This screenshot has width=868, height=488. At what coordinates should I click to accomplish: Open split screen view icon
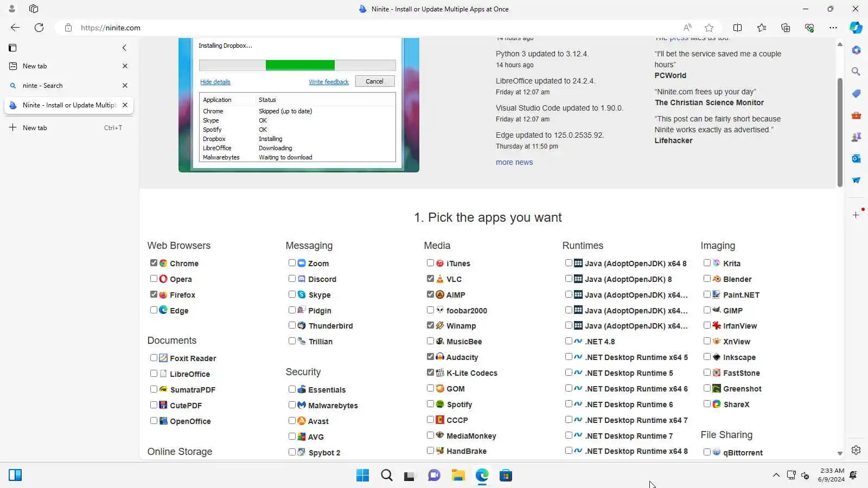pyautogui.click(x=737, y=28)
